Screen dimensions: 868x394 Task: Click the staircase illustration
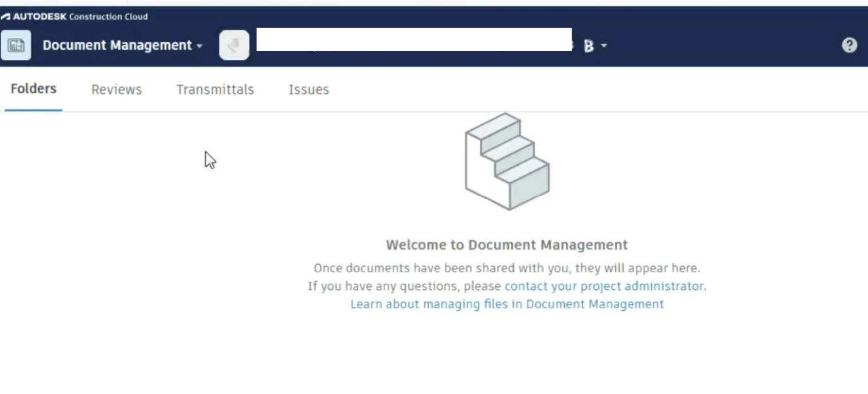(507, 161)
